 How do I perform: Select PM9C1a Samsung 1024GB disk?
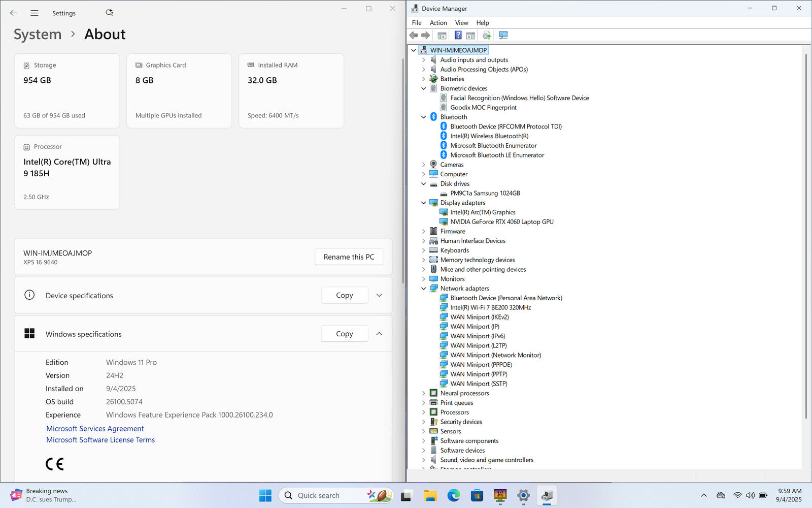click(x=485, y=193)
